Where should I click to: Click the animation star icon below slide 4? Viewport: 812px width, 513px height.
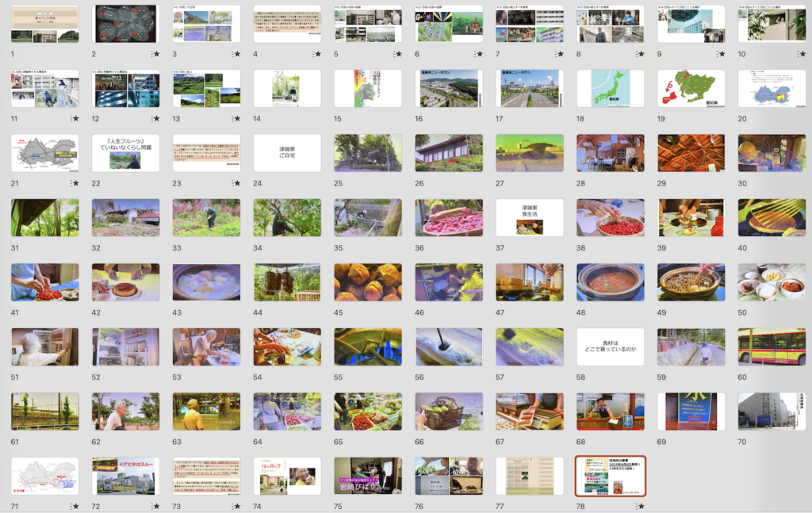[x=317, y=54]
